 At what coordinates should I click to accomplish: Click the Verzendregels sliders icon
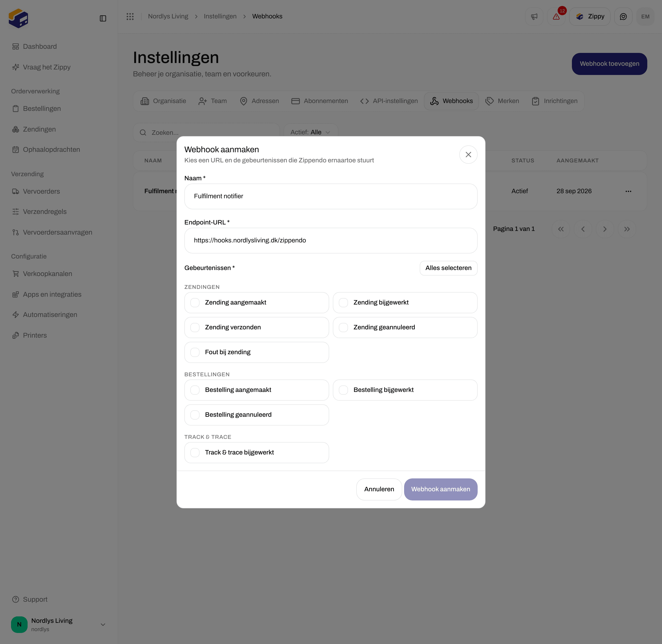(x=16, y=212)
